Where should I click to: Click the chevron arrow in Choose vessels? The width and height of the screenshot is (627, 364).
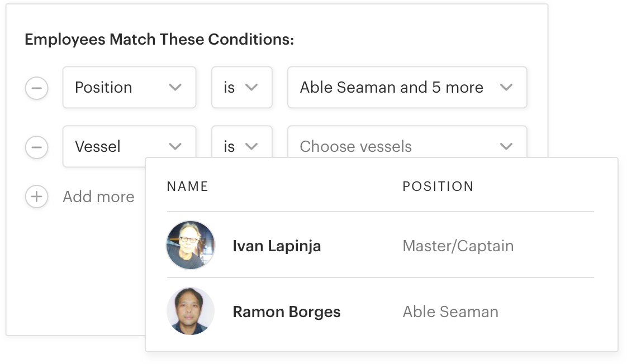pos(506,147)
